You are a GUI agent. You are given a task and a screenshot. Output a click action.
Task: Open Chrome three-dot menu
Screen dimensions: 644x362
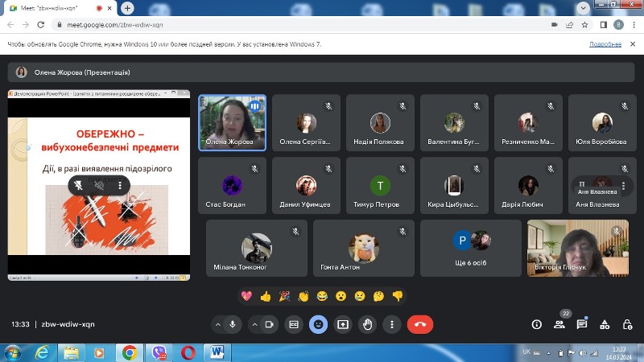pyautogui.click(x=633, y=25)
